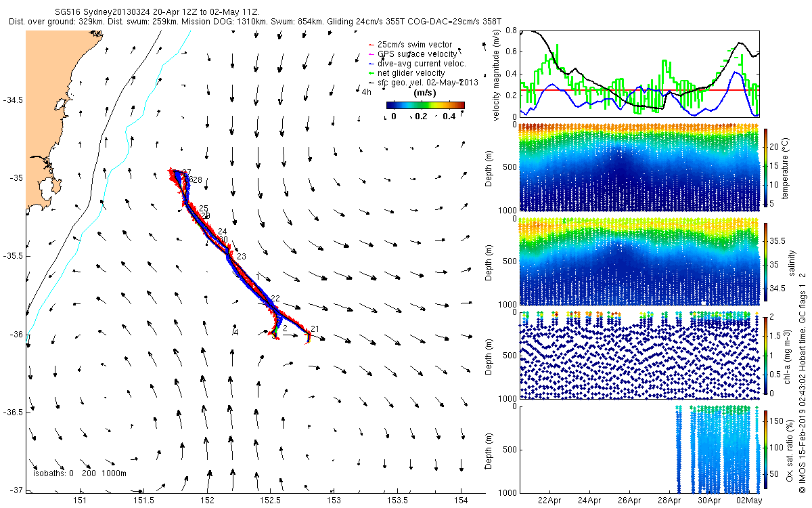Click the '150' tick on the oxygen color bar
This screenshot has height=508, width=812.
777,420
